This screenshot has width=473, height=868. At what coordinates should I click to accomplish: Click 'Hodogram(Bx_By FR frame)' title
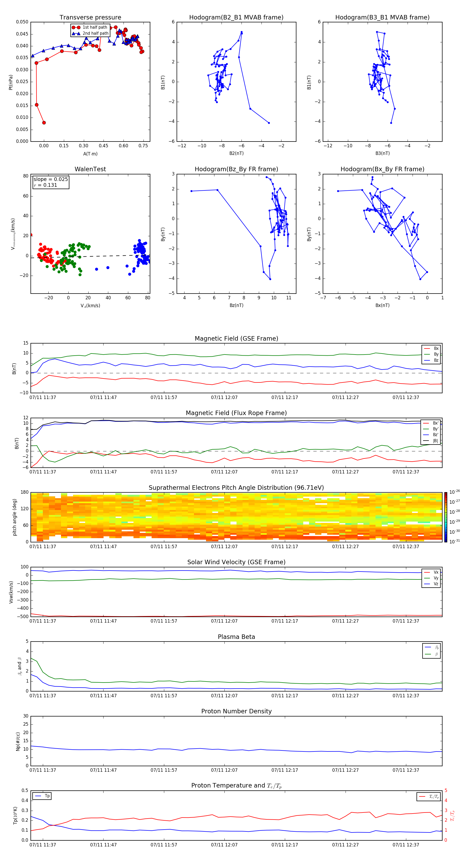point(382,169)
